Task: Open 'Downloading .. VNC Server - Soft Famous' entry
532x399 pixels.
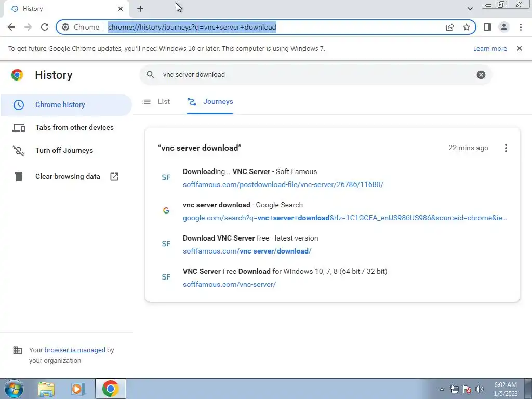Action: tap(250, 171)
